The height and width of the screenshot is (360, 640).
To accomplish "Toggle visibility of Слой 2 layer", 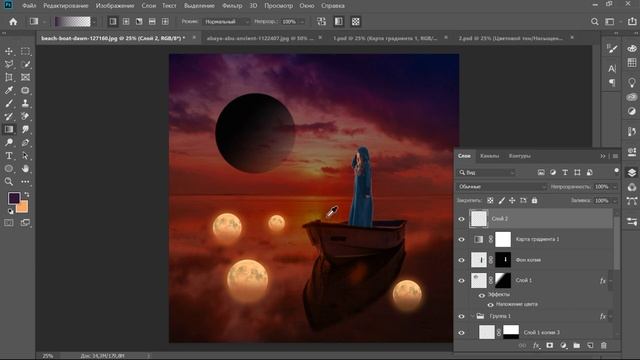I will tap(461, 219).
